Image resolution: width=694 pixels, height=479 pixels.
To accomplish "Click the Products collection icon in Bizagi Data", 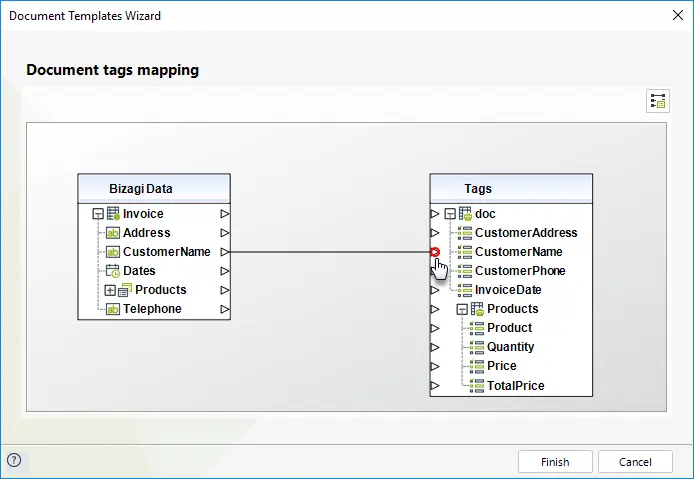I will coord(125,290).
